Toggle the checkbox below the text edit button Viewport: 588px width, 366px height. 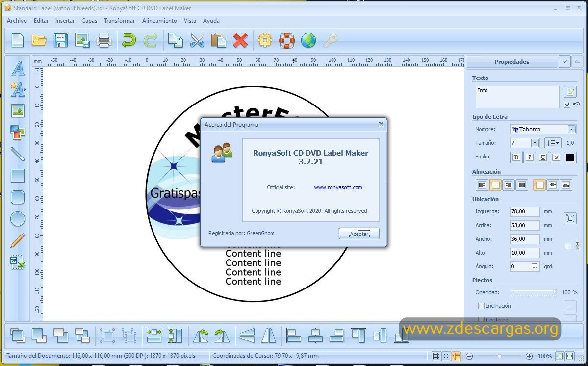[567, 105]
